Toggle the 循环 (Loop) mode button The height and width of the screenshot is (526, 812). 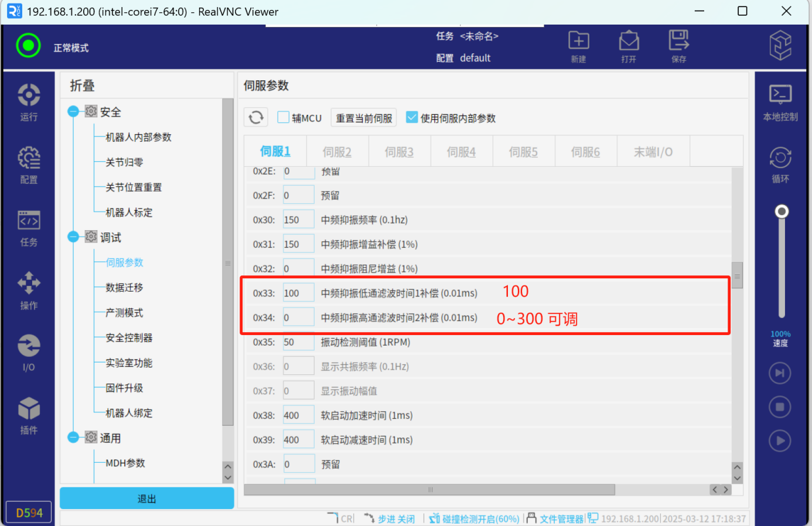point(780,159)
